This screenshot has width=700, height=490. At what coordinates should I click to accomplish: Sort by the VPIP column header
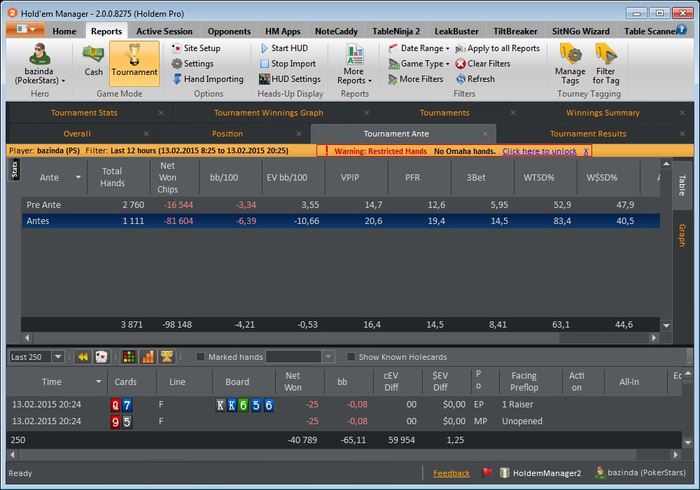(x=350, y=178)
